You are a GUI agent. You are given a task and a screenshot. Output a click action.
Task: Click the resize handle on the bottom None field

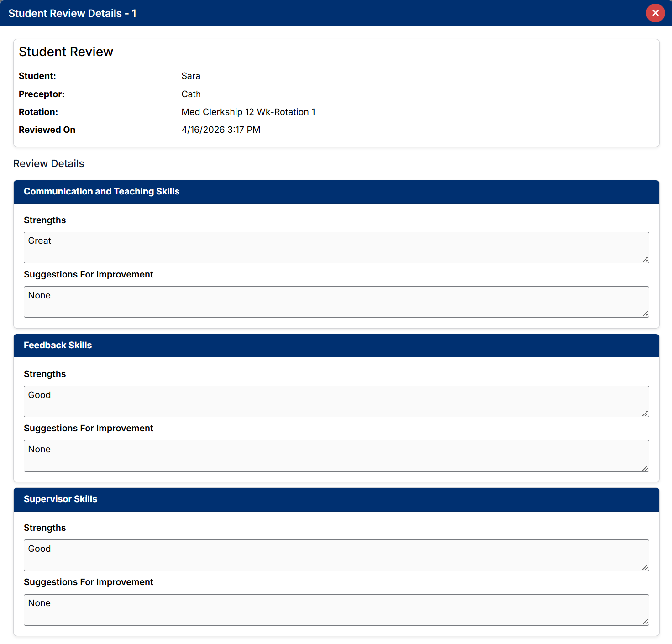tap(645, 623)
